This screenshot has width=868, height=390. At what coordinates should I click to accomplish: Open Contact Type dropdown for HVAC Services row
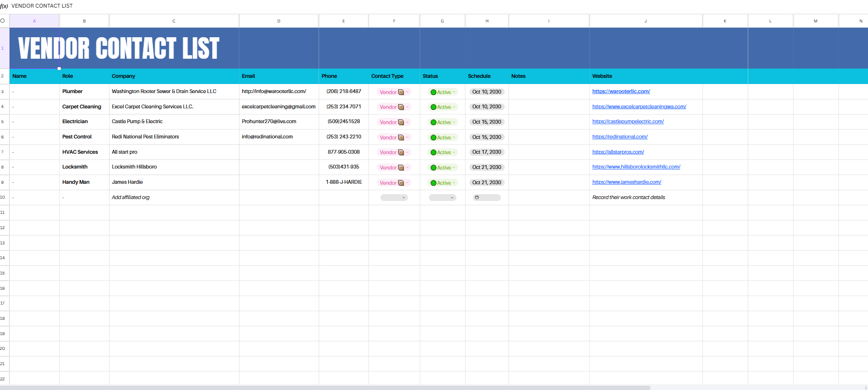tap(394, 152)
